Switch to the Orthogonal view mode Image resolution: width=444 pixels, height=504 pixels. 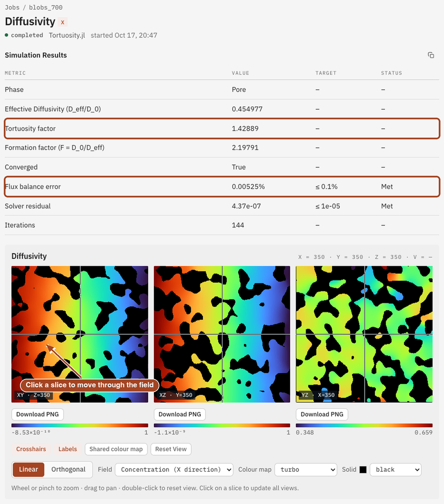pos(69,469)
